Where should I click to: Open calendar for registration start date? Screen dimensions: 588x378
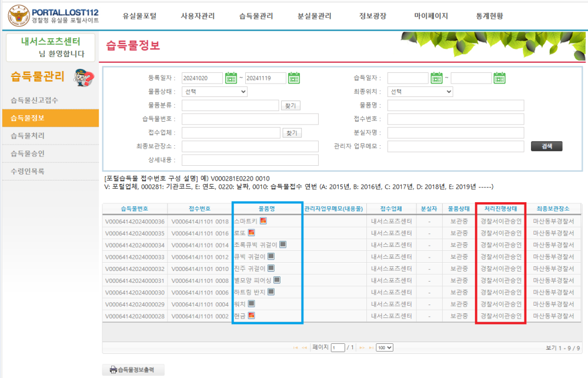230,78
